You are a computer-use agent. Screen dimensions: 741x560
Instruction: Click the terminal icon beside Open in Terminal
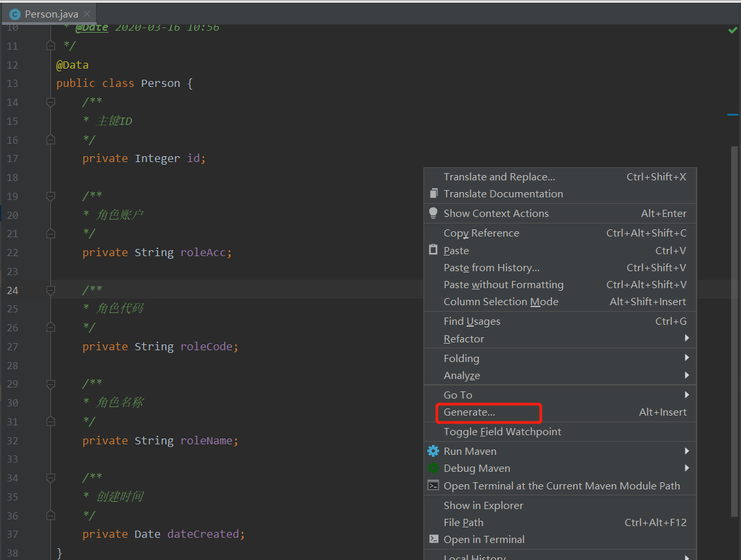point(432,539)
